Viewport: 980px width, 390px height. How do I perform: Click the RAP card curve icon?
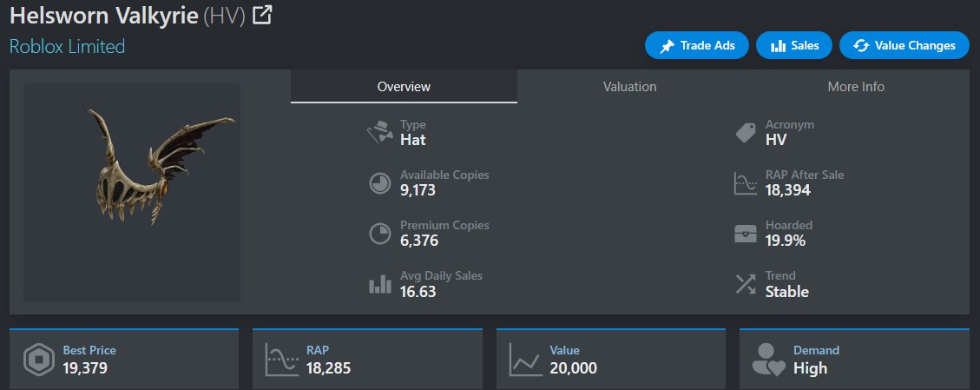(282, 360)
